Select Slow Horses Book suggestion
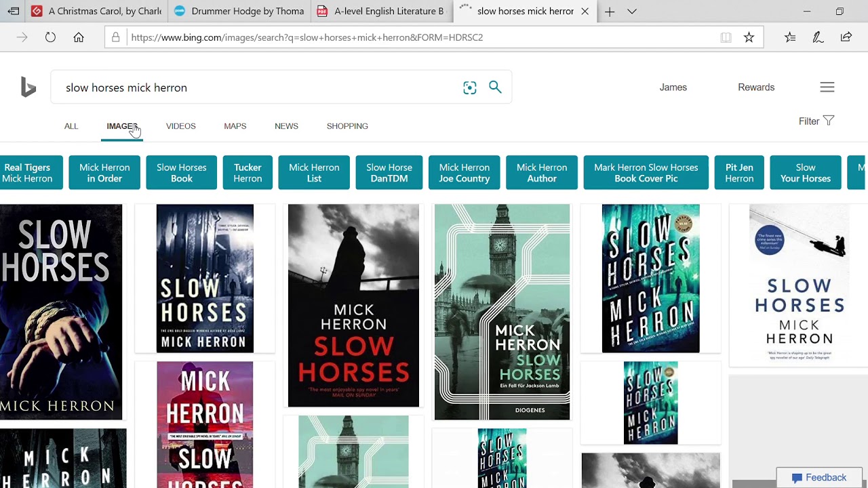The width and height of the screenshot is (868, 488). [x=181, y=173]
